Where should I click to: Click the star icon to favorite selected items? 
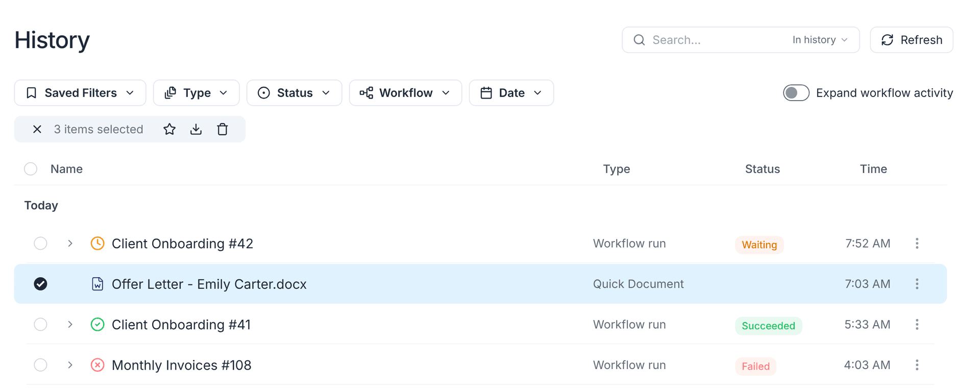point(169,129)
